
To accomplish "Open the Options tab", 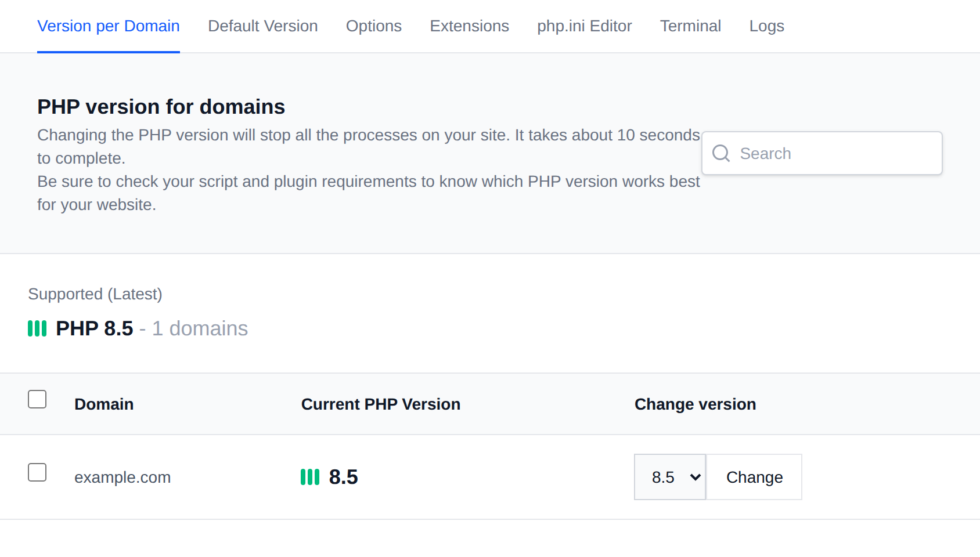I will pos(374,26).
